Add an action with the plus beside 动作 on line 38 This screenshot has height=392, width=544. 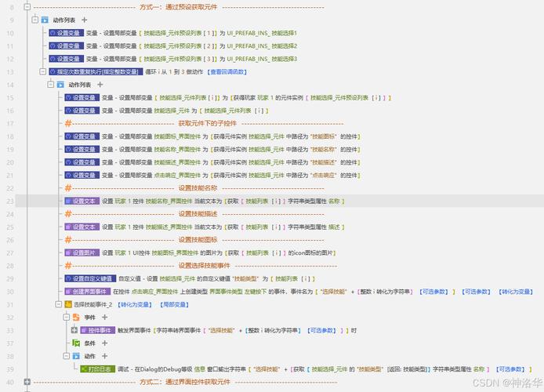click(104, 356)
